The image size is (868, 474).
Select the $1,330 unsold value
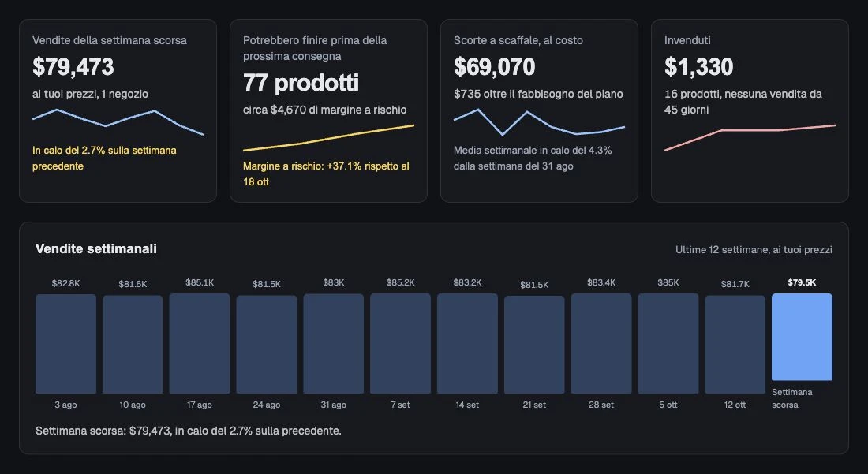coord(698,67)
